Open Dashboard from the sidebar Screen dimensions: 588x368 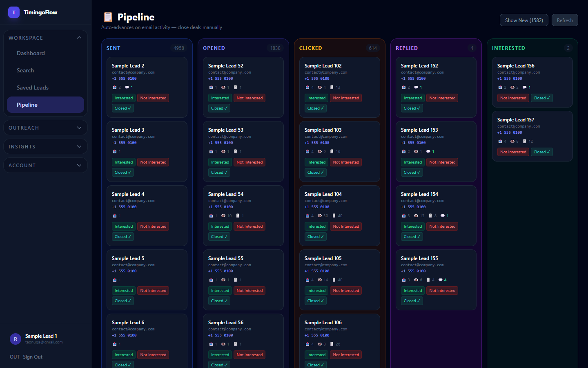(45, 53)
